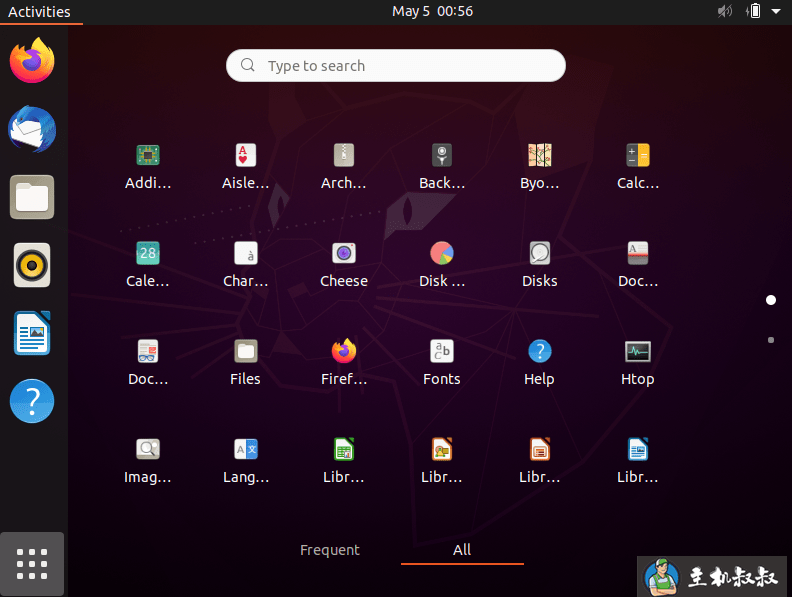Open Archive Manager zipper icon

tap(344, 156)
